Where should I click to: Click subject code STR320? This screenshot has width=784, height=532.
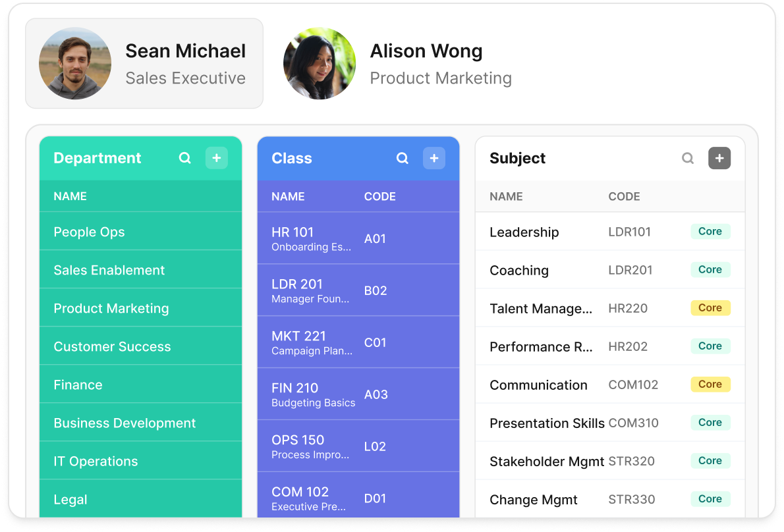point(632,461)
